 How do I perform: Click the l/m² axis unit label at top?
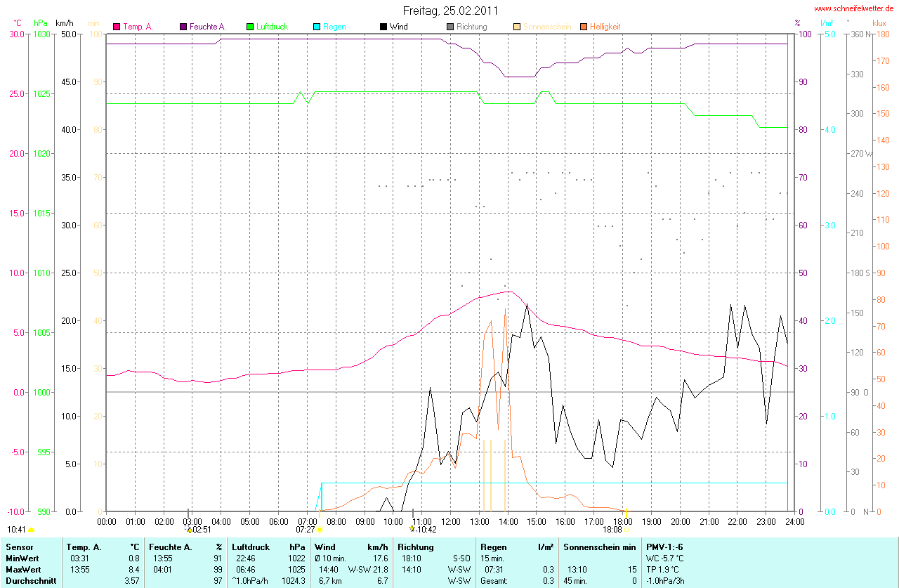[x=827, y=23]
